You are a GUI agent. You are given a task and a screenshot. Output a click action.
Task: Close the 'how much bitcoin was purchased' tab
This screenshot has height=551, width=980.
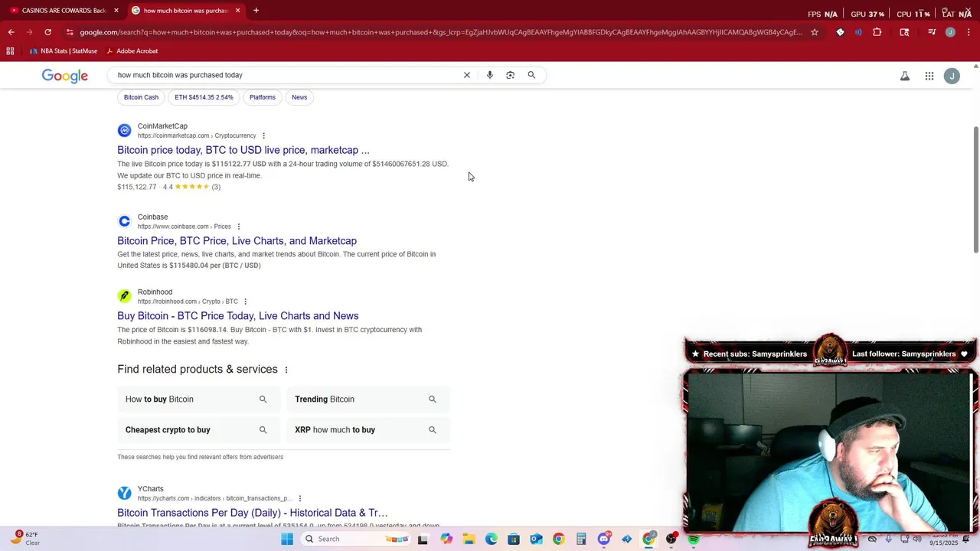pyautogui.click(x=237, y=11)
